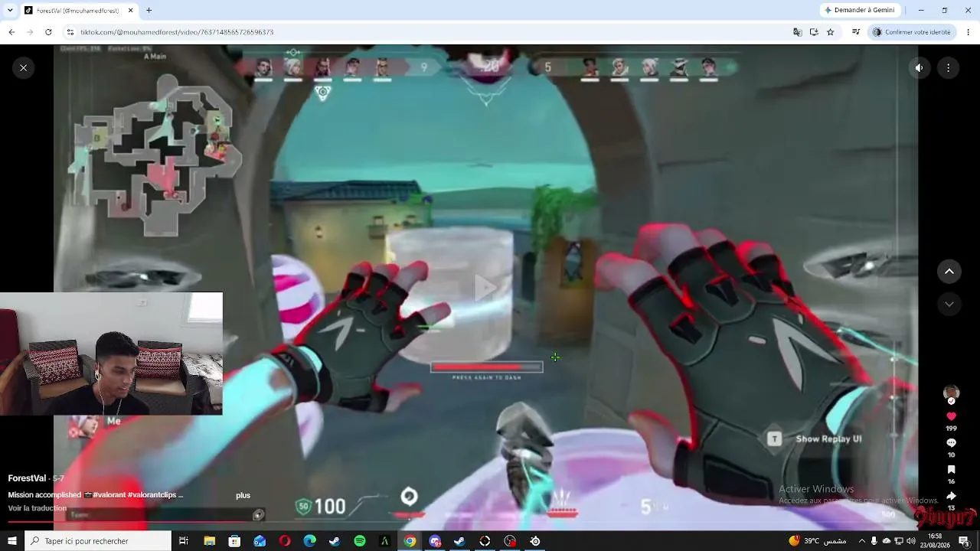Go forward in browser history
Image resolution: width=980 pixels, height=551 pixels.
click(30, 32)
